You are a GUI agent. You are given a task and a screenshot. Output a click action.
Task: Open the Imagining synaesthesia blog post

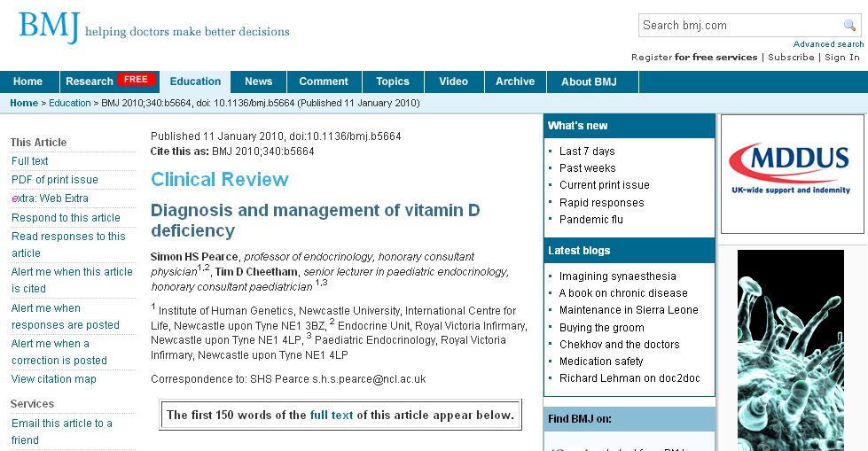tap(617, 276)
